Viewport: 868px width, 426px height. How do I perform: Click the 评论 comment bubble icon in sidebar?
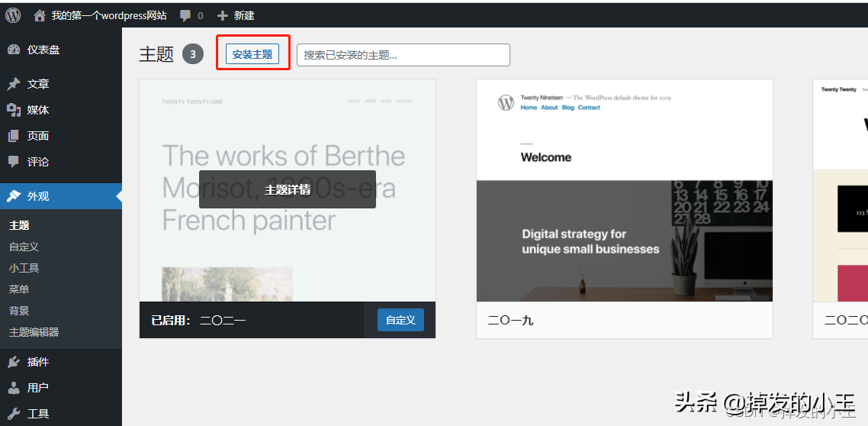pyautogui.click(x=14, y=162)
